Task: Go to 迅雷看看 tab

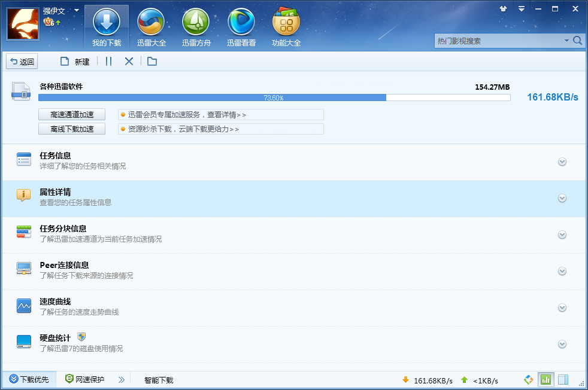Action: point(241,28)
